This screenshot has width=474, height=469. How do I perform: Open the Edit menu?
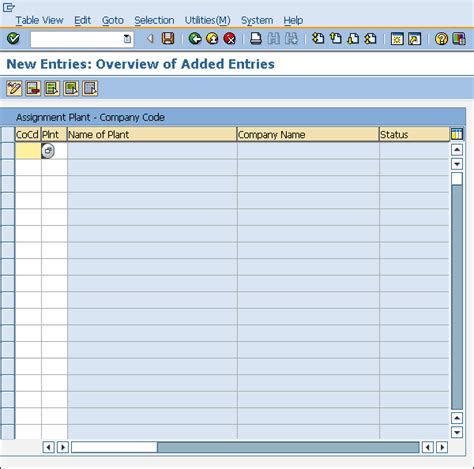click(82, 20)
